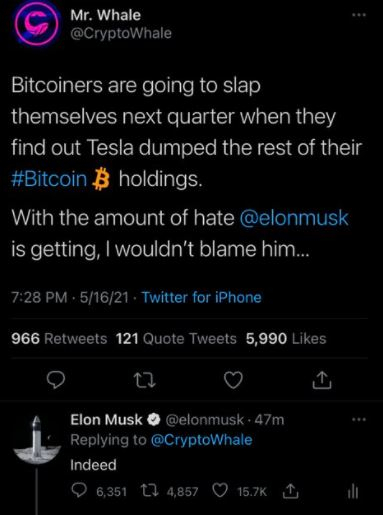Open Mr. Whale's profile avatar
The height and width of the screenshot is (515, 383).
(37, 24)
